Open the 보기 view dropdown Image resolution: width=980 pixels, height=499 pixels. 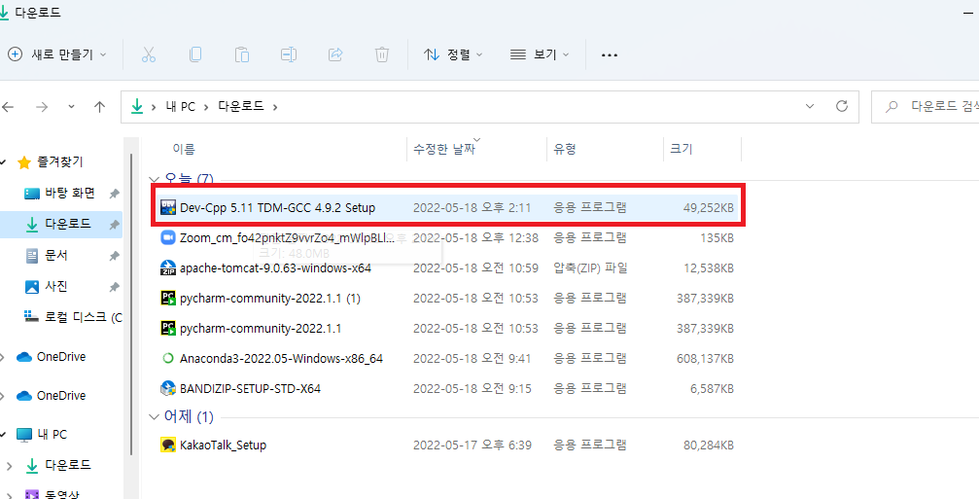pos(540,55)
